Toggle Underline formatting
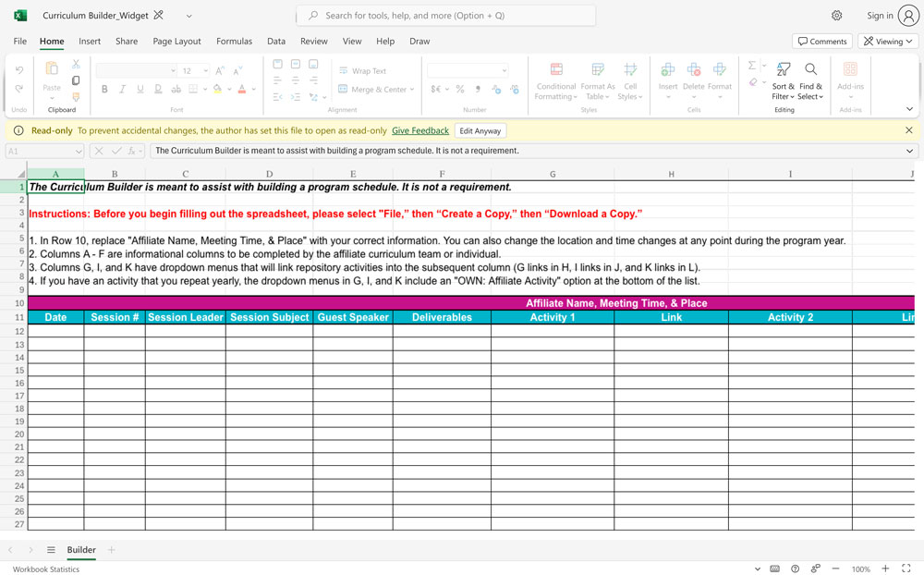 pos(140,89)
